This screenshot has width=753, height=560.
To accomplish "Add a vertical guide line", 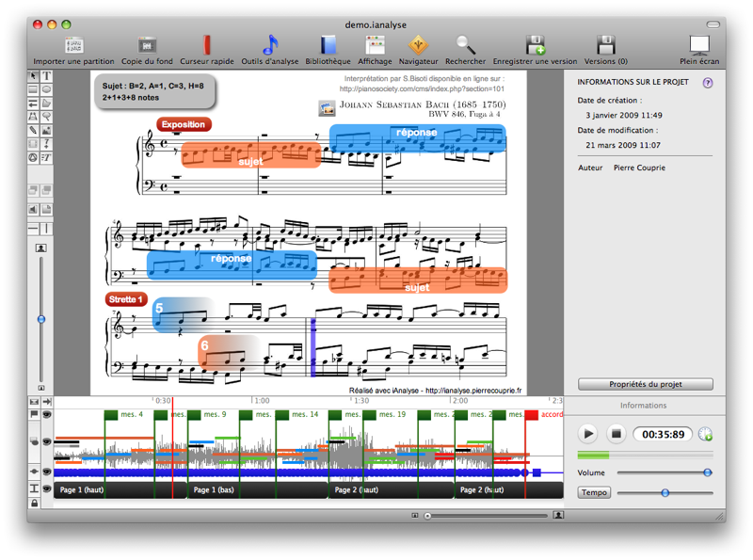I will click(46, 229).
